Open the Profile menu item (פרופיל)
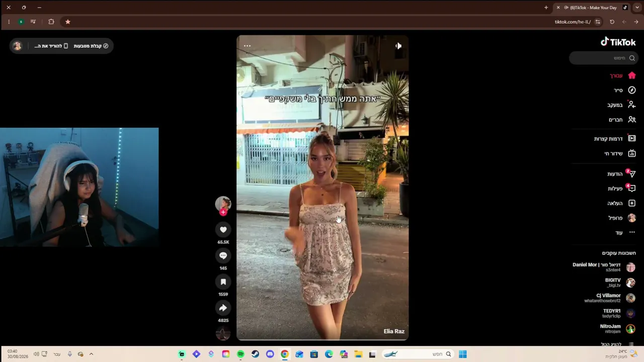Image resolution: width=644 pixels, height=362 pixels. click(x=622, y=218)
